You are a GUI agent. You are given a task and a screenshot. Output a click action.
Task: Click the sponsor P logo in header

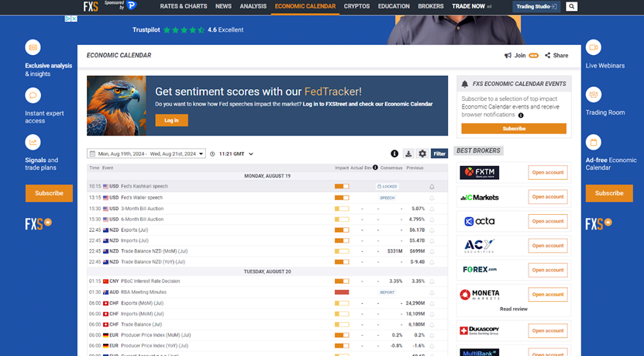[132, 5]
